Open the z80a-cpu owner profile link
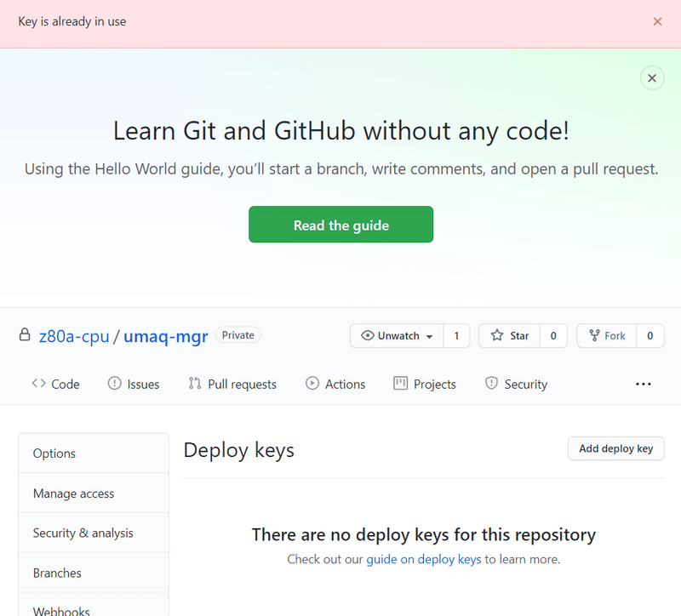Viewport: 681px width, 616px height. tap(74, 336)
